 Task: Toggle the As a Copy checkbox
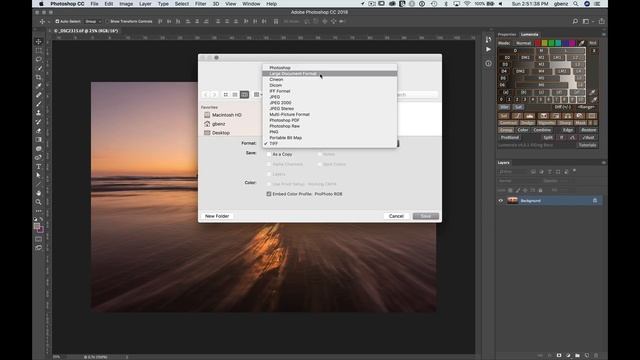click(269, 154)
